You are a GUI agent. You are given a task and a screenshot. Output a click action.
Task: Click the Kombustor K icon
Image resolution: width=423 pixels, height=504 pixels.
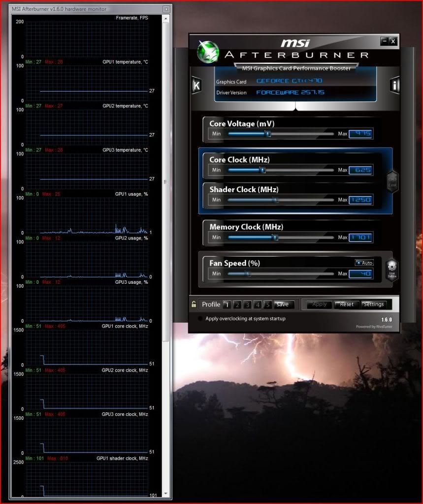(x=196, y=85)
